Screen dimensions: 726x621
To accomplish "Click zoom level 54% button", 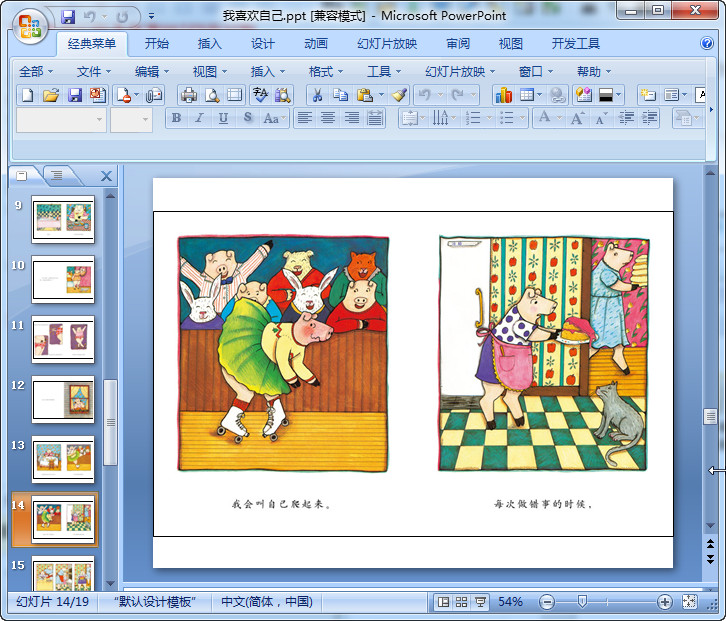I will click(510, 602).
